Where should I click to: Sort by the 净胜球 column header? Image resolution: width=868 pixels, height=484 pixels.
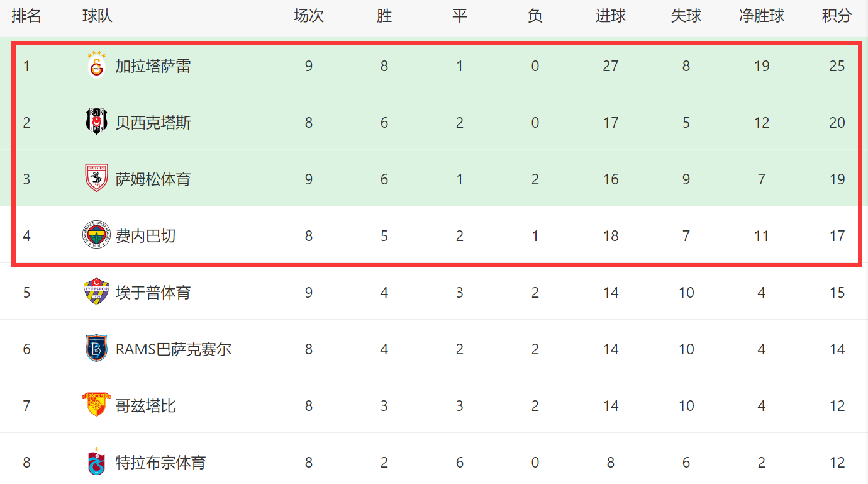click(761, 16)
